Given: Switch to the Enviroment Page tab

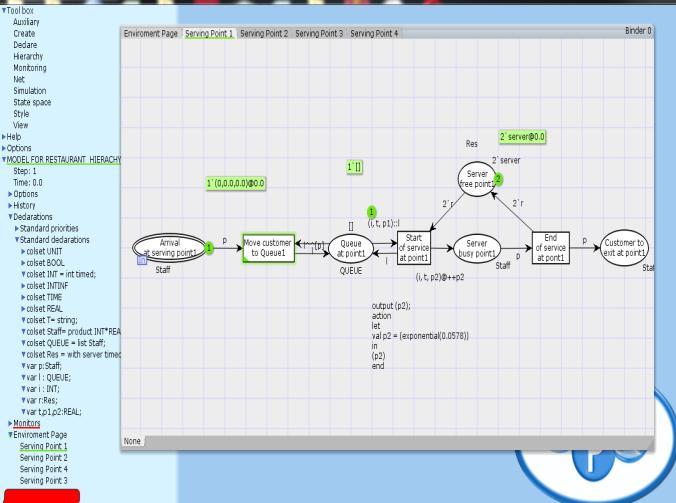Looking at the screenshot, I should pos(150,33).
